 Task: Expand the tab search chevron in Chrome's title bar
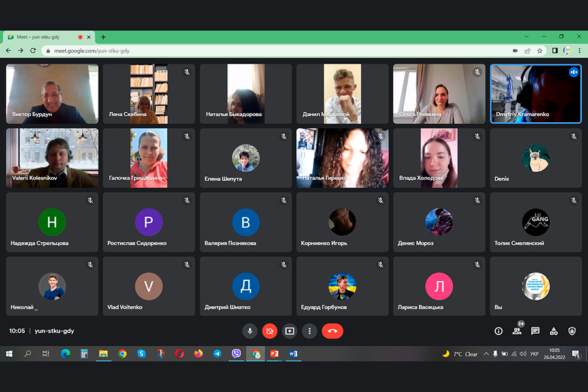(x=527, y=37)
